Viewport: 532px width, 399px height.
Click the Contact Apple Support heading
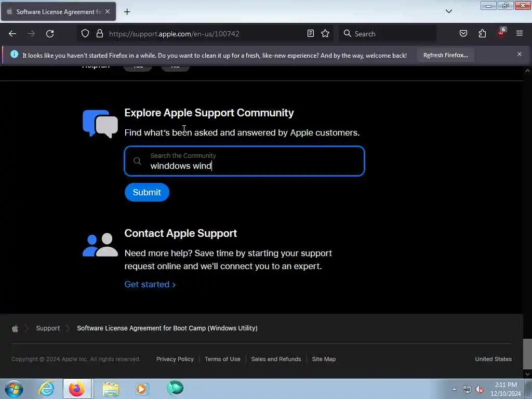180,233
